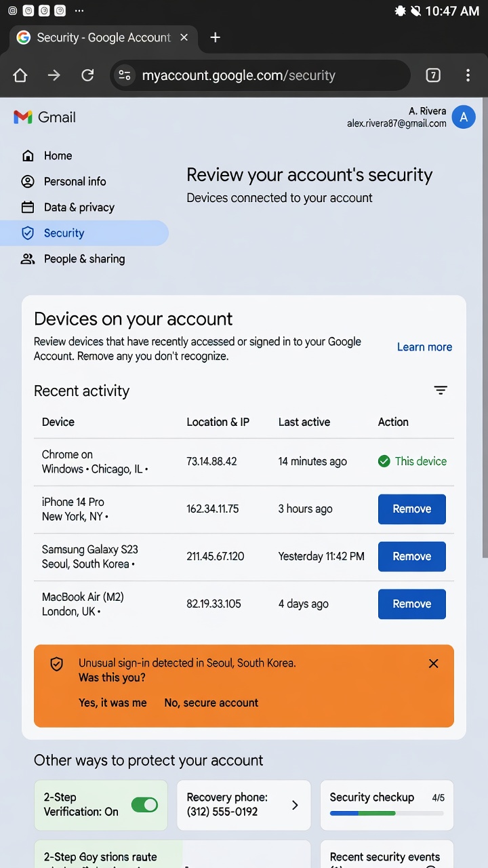Click the shield icon in orange alert
Image resolution: width=488 pixels, height=868 pixels.
[57, 664]
